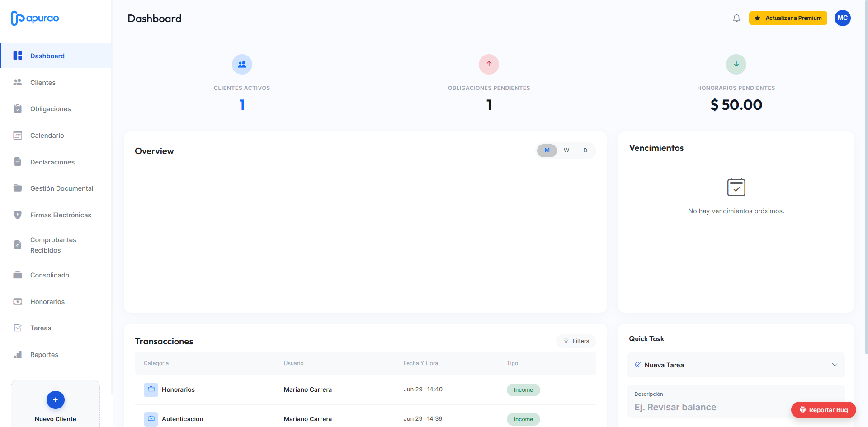Click the $ 50.00 honorarios pendientes value
Viewport: 868px width, 427px height.
[736, 105]
